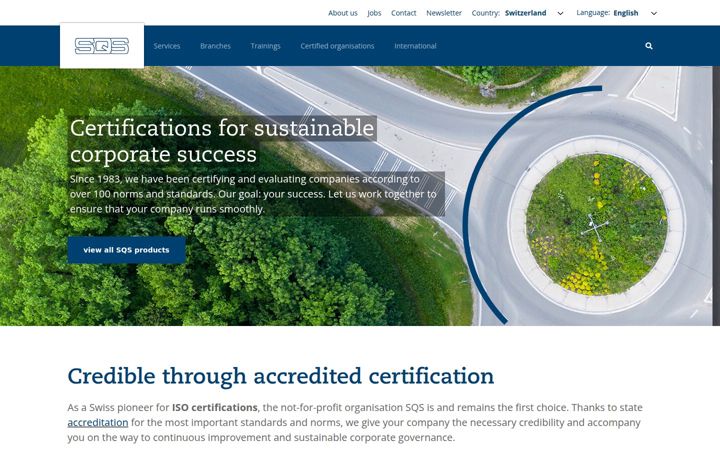Select English language selector

[x=625, y=13]
